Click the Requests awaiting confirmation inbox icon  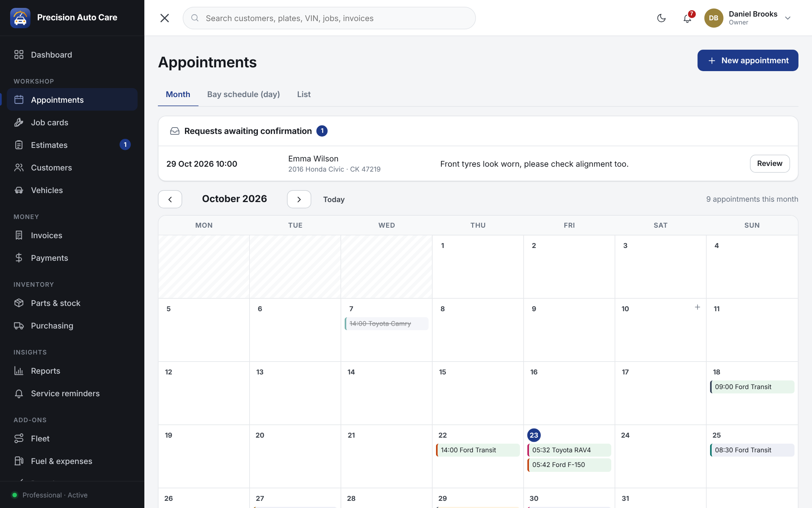click(x=175, y=131)
